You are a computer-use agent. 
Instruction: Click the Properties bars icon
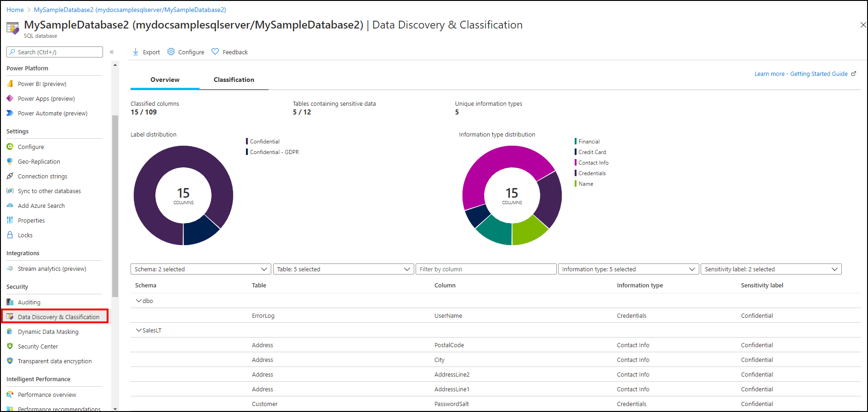tap(10, 220)
